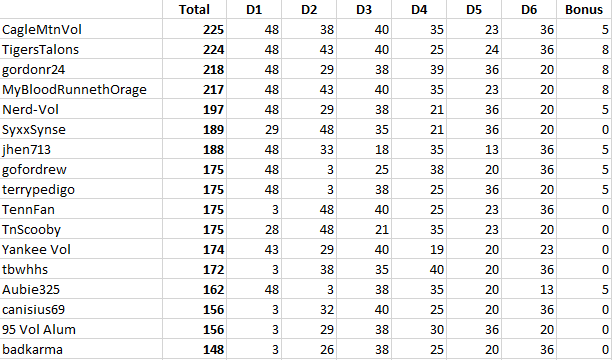Select terrypedigo's D5 value 36
Viewport: 612px width, 360px height.
pos(474,189)
